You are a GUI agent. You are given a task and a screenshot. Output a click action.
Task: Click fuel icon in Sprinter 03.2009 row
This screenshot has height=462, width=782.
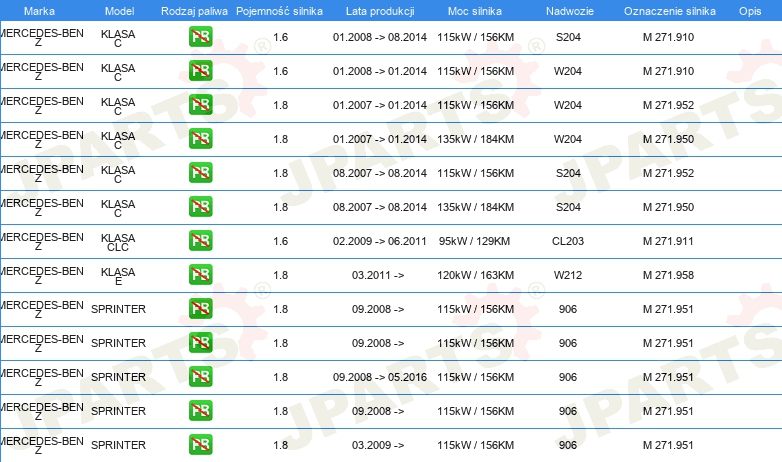click(x=200, y=445)
